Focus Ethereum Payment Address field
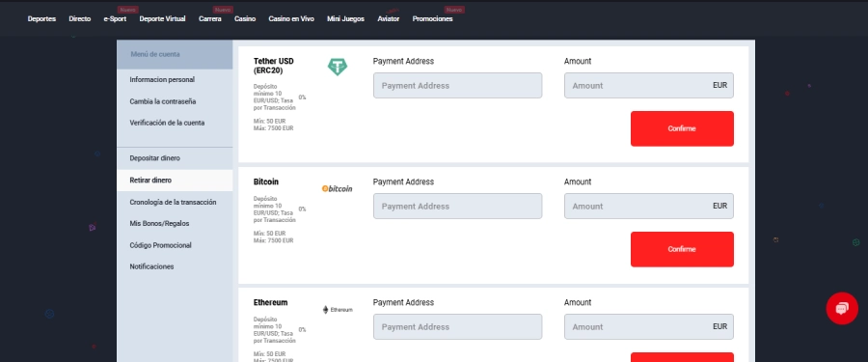Image resolution: width=868 pixels, height=362 pixels. 457,327
